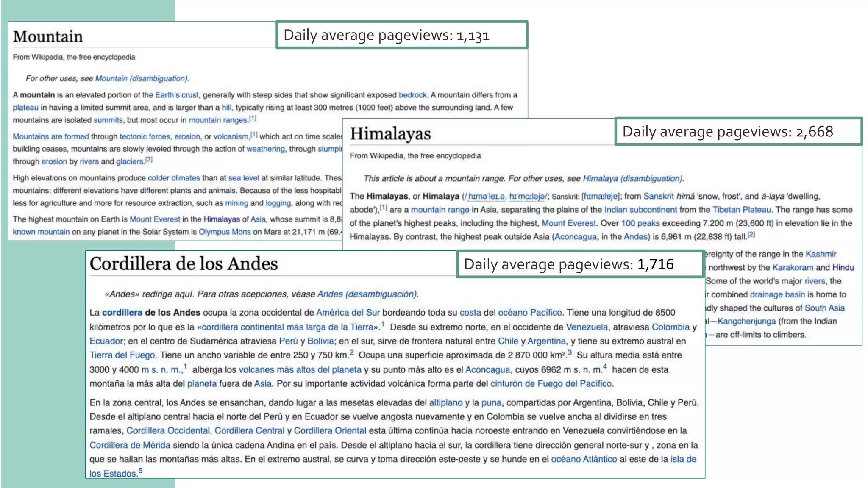The width and height of the screenshot is (868, 488).
Task: Click the volcanism link
Action: [231, 136]
